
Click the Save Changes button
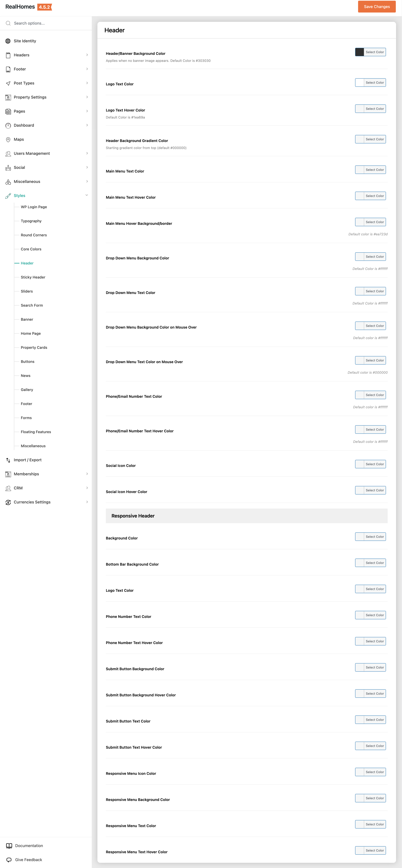tap(377, 7)
